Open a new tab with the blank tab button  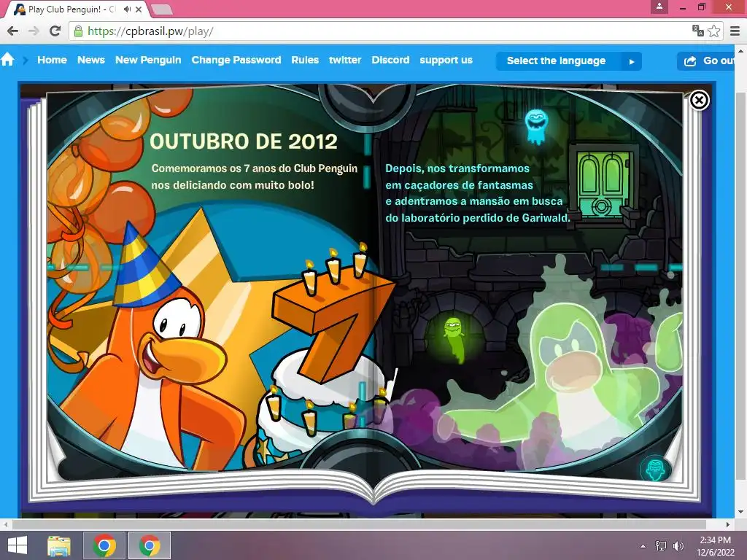tap(161, 9)
